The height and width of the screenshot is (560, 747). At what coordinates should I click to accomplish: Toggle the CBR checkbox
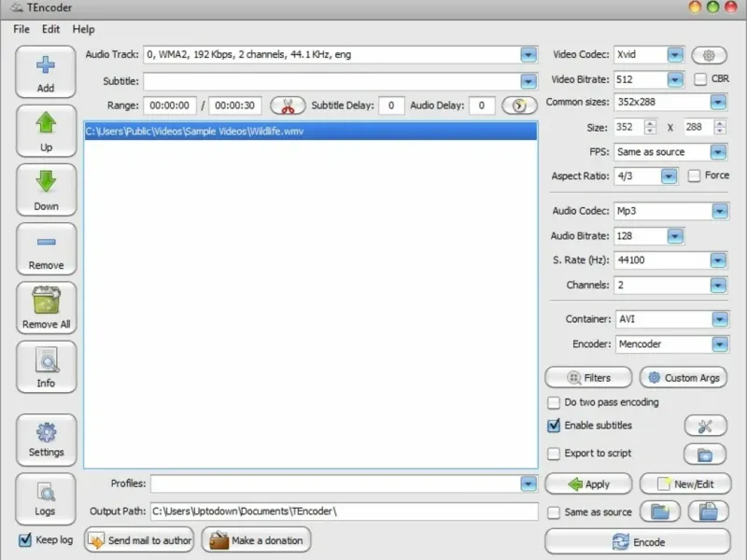point(699,79)
